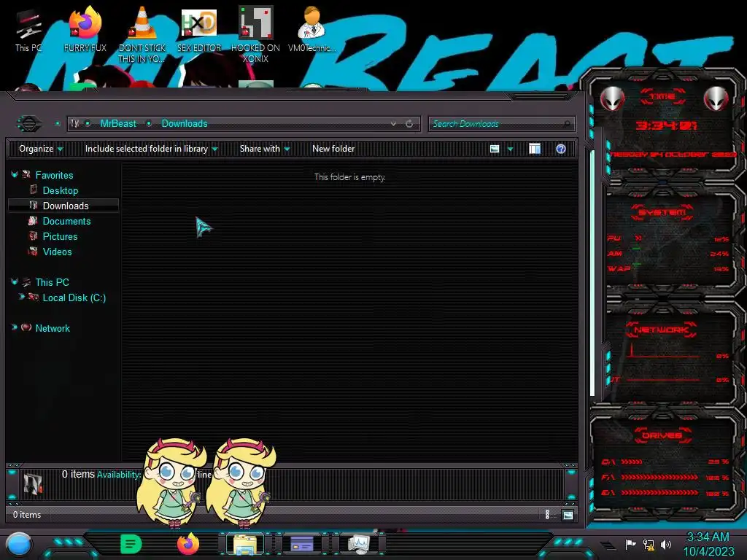The height and width of the screenshot is (560, 747).
Task: Click the Action Center flag tray icon
Action: click(630, 544)
